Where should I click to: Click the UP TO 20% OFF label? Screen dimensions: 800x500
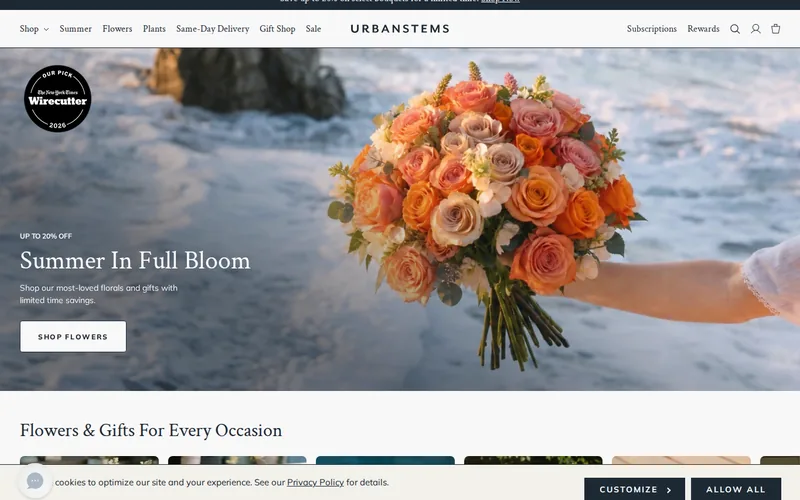tap(46, 236)
